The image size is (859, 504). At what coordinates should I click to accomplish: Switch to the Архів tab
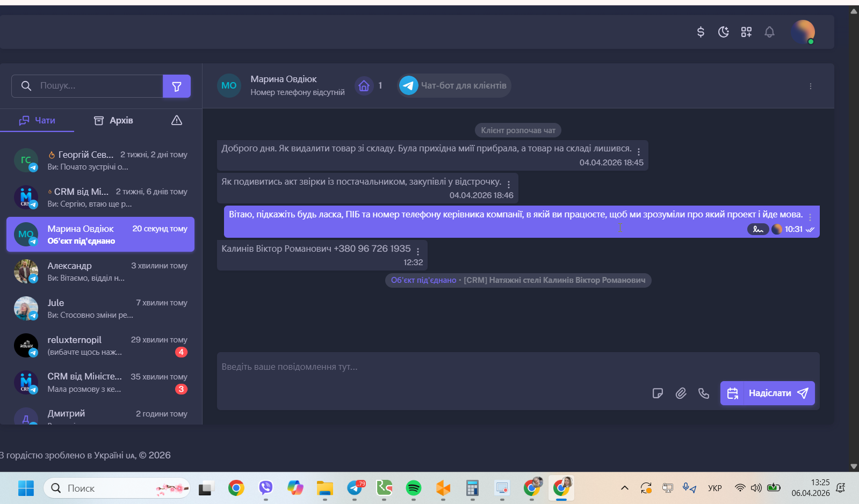113,120
